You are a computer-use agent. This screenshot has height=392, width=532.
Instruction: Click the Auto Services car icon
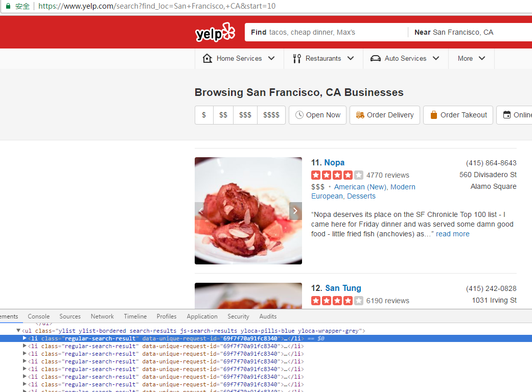(x=375, y=58)
